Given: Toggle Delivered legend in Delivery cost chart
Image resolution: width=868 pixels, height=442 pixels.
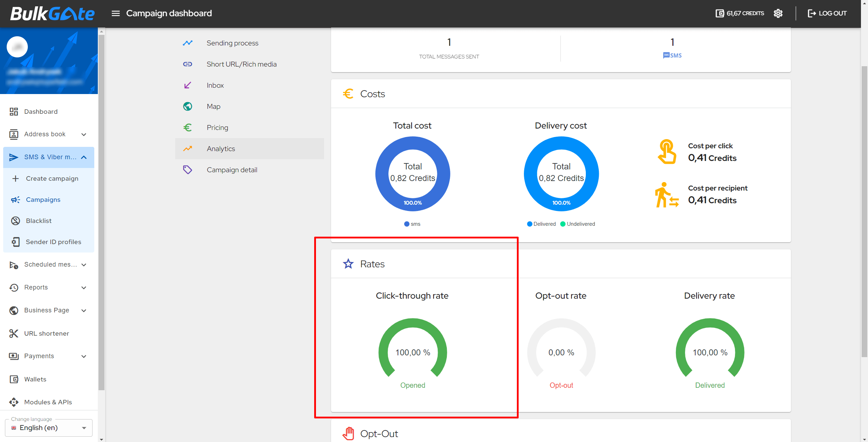Looking at the screenshot, I should pyautogui.click(x=541, y=224).
